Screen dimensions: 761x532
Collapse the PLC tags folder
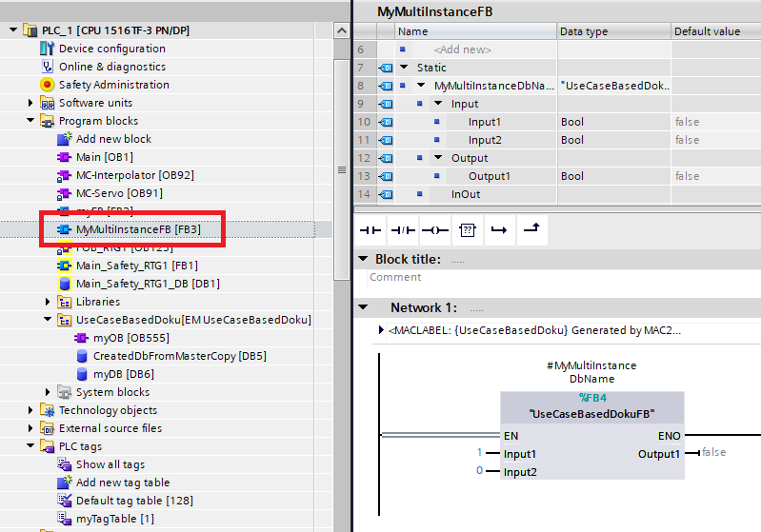coord(30,445)
